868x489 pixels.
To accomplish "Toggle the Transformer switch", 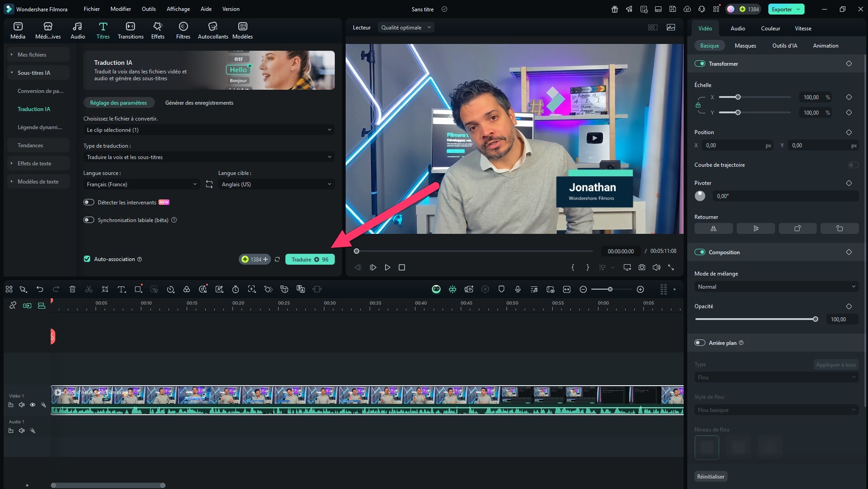I will click(700, 63).
